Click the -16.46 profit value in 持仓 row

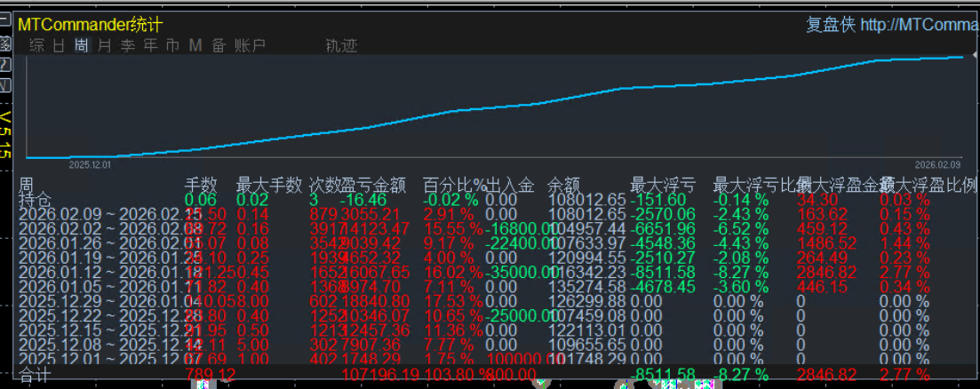click(x=363, y=200)
